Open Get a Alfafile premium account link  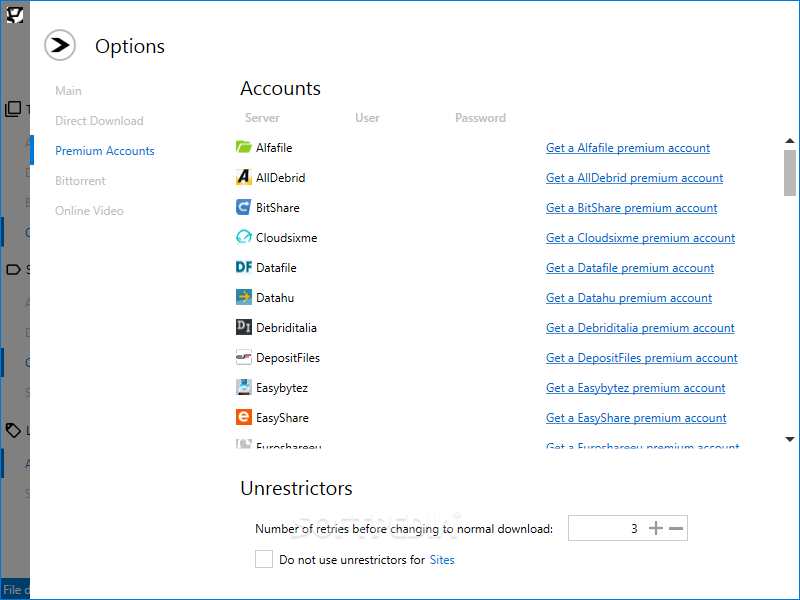[628, 148]
